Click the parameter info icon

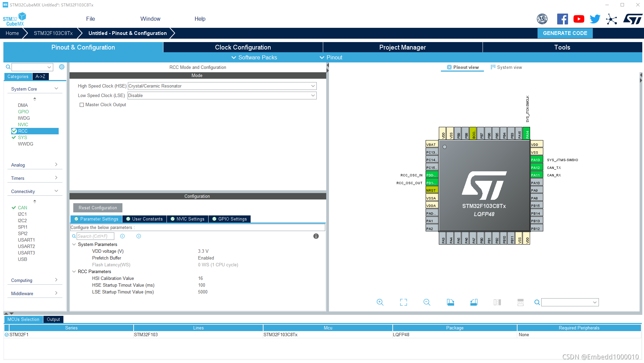[x=316, y=236]
